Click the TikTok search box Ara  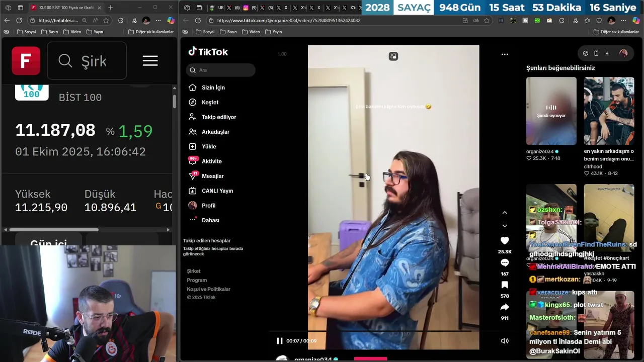pyautogui.click(x=220, y=70)
